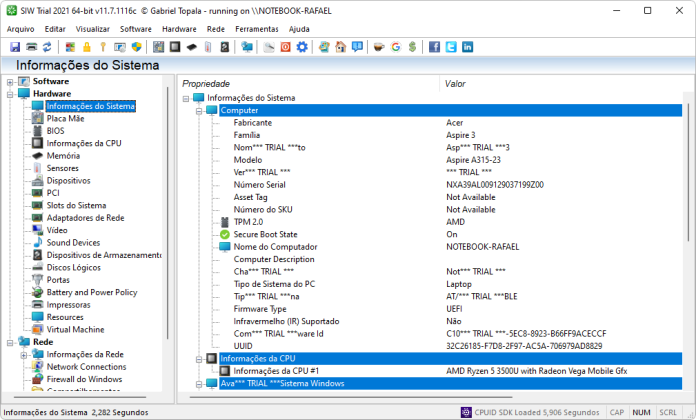This screenshot has width=696, height=420.
Task: Click the sidebar vertical scrollbar
Action: click(x=167, y=213)
